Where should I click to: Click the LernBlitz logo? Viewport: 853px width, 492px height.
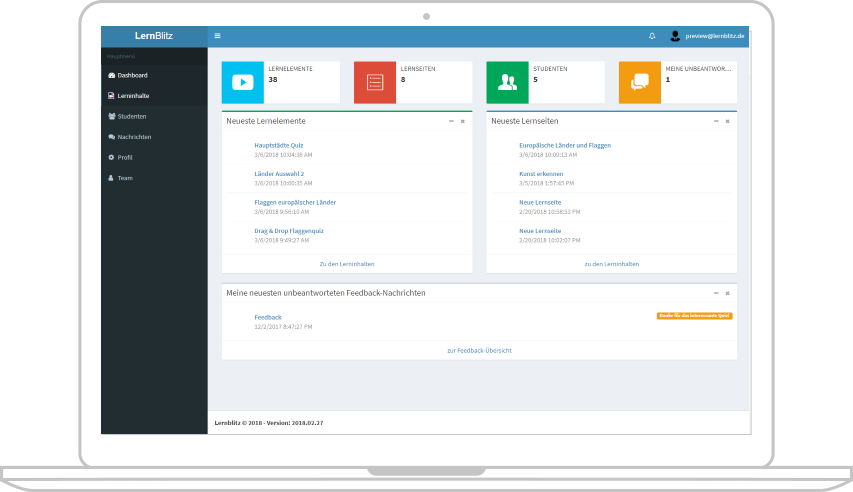(x=154, y=36)
